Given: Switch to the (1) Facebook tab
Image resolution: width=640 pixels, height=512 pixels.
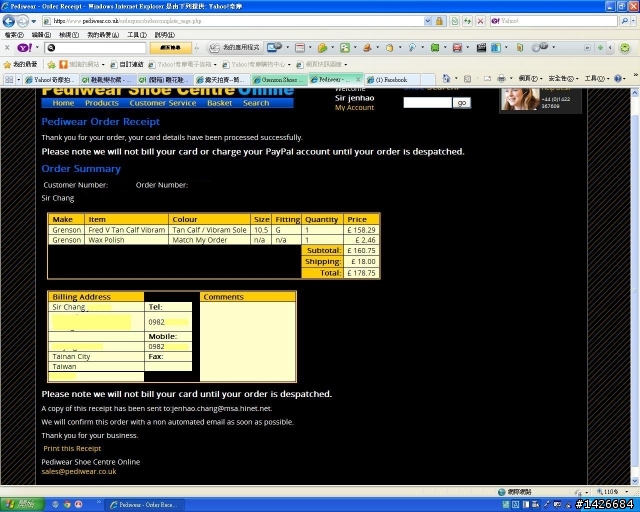Looking at the screenshot, I should [x=392, y=80].
